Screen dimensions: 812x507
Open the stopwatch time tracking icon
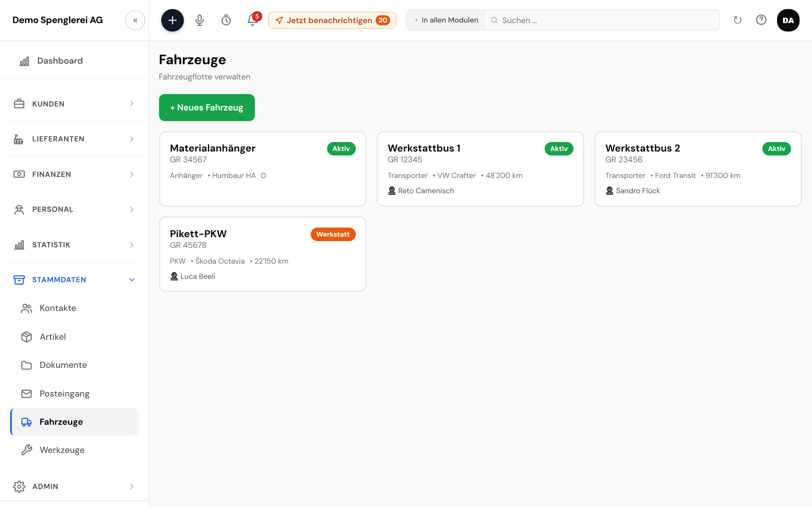point(226,20)
